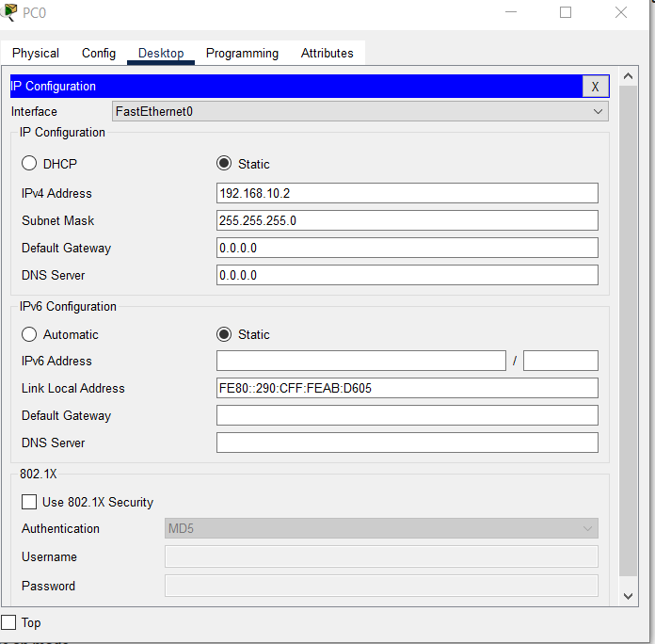This screenshot has height=644, width=655.
Task: Open the Config tab
Action: (99, 54)
